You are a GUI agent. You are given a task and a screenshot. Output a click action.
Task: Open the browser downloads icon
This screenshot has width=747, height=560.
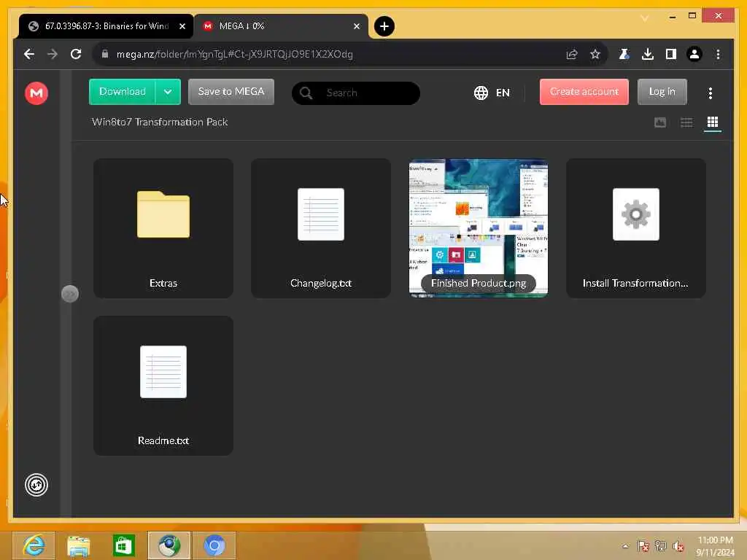pyautogui.click(x=648, y=54)
